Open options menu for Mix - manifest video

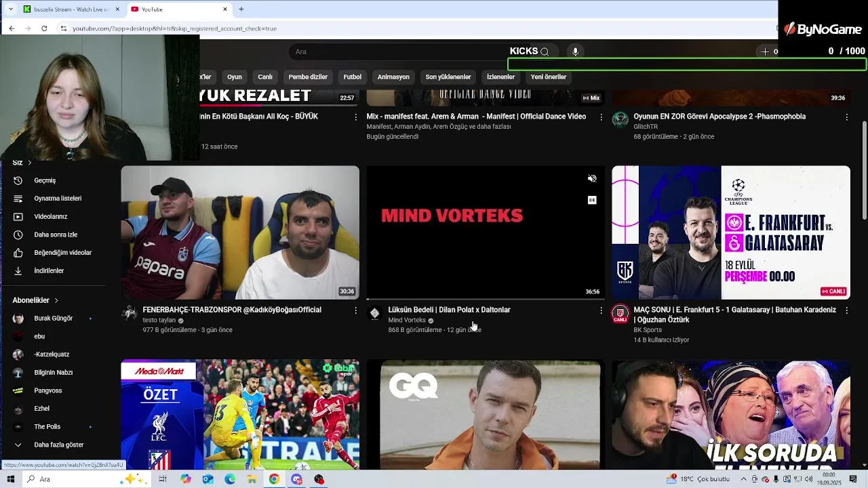coord(601,117)
